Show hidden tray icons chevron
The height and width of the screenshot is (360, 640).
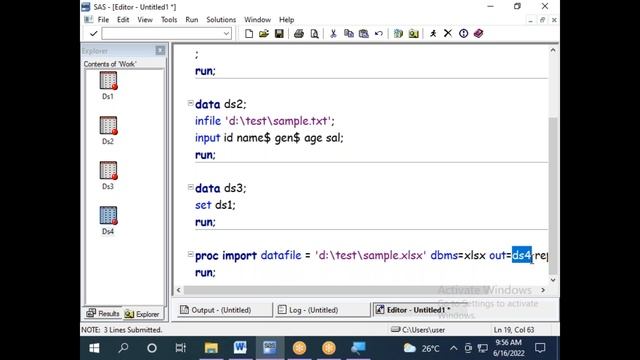(x=453, y=348)
